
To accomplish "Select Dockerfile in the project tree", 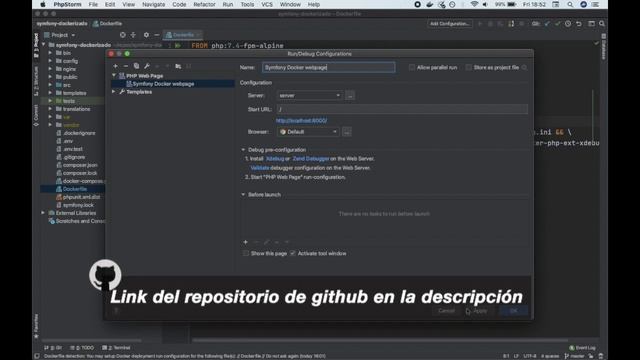I will point(71,189).
